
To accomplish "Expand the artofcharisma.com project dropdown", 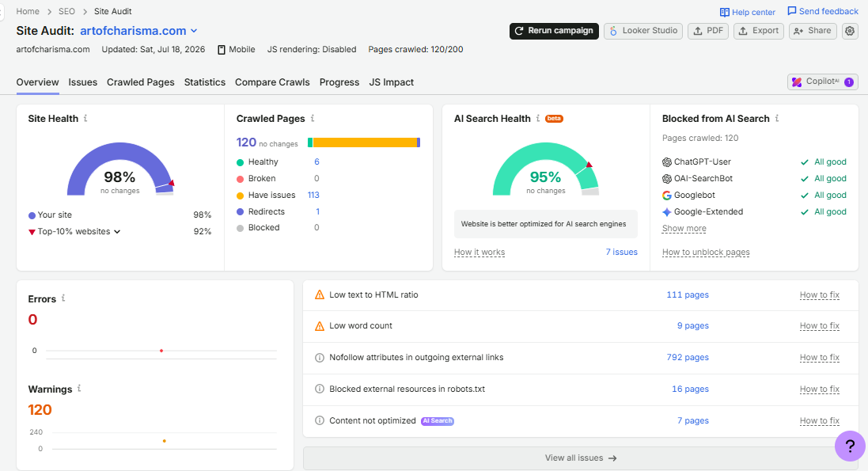I will [194, 31].
